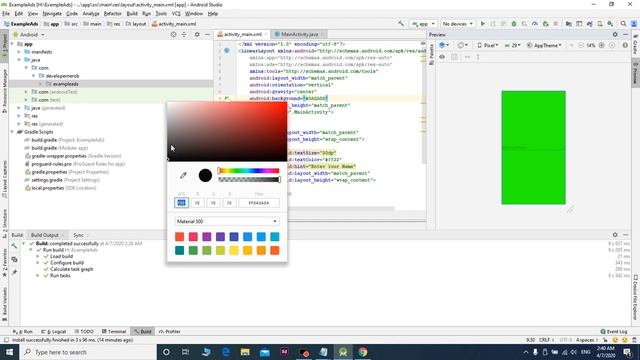Click the hammer icon in Build panel sidebar
This screenshot has height=360, width=640.
14,246
